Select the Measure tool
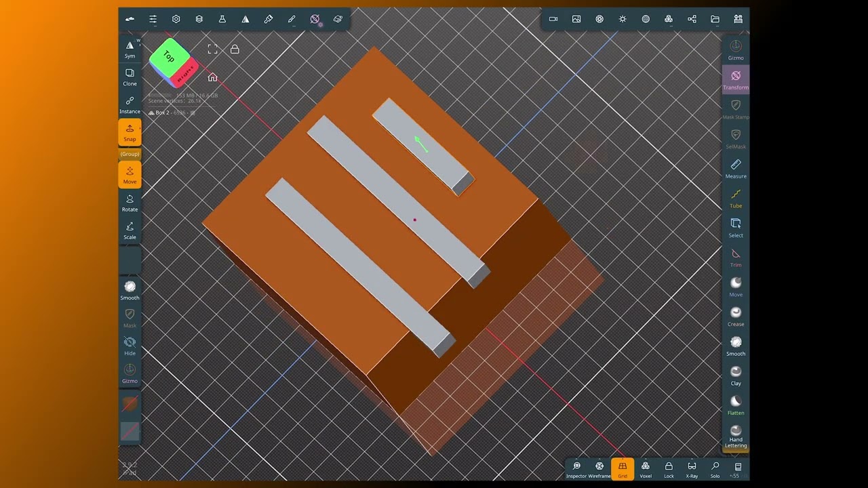The image size is (868, 488). click(x=736, y=168)
